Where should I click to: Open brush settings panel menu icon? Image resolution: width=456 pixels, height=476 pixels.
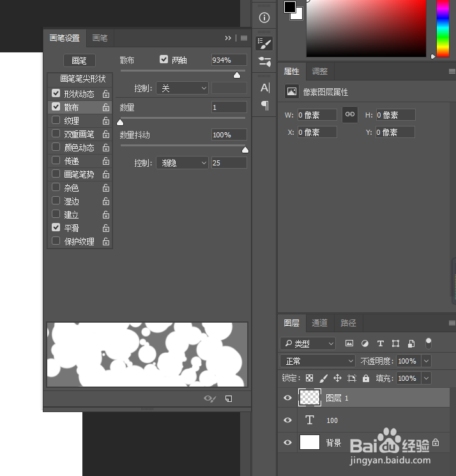244,38
